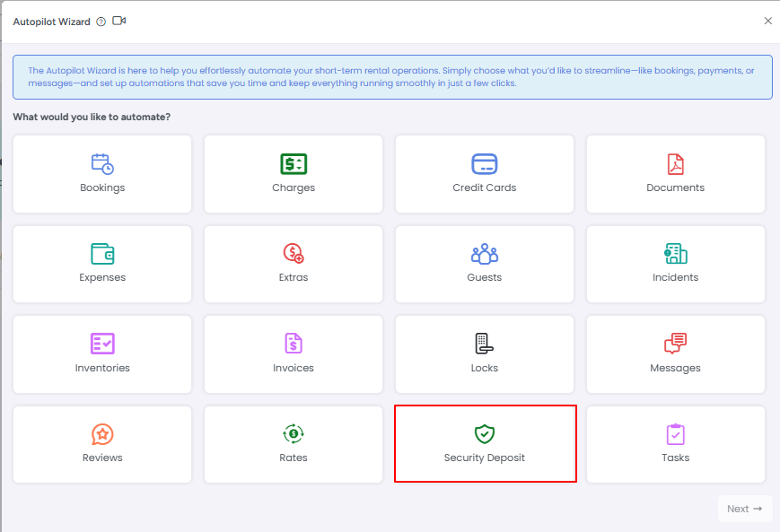Click the 'What would you like to automate?' heading

[x=92, y=117]
